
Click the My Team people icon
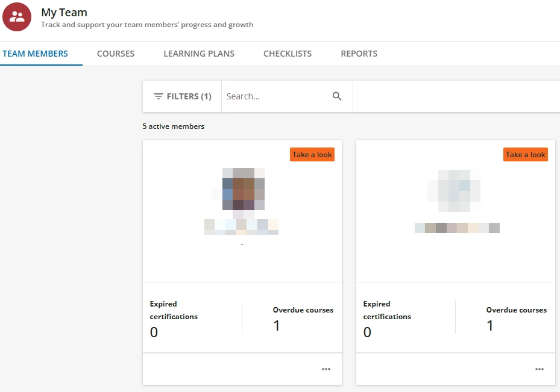17,17
